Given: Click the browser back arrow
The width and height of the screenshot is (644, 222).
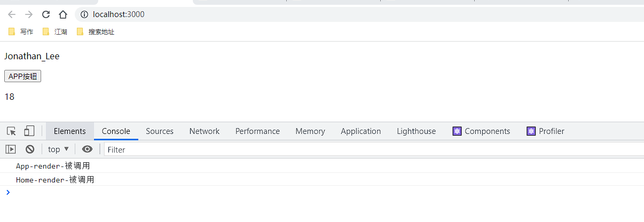Looking at the screenshot, I should [12, 14].
